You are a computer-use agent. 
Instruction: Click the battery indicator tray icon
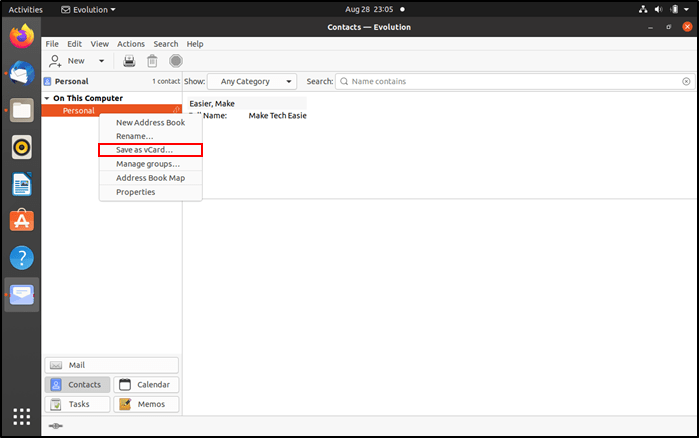coord(674,9)
